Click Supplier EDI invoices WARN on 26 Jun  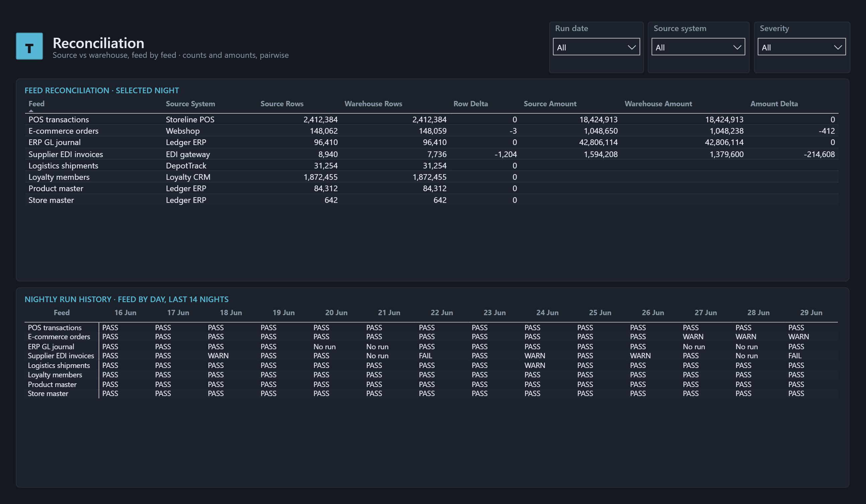[640, 356]
